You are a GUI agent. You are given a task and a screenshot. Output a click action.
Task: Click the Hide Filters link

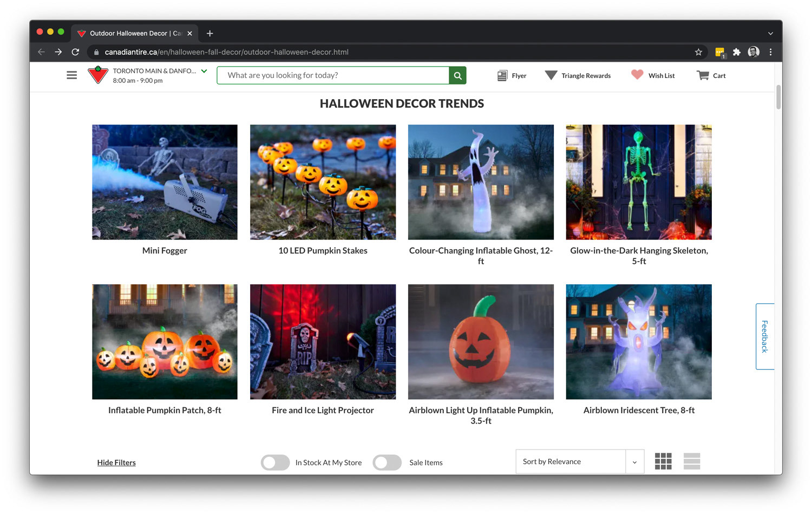click(116, 463)
